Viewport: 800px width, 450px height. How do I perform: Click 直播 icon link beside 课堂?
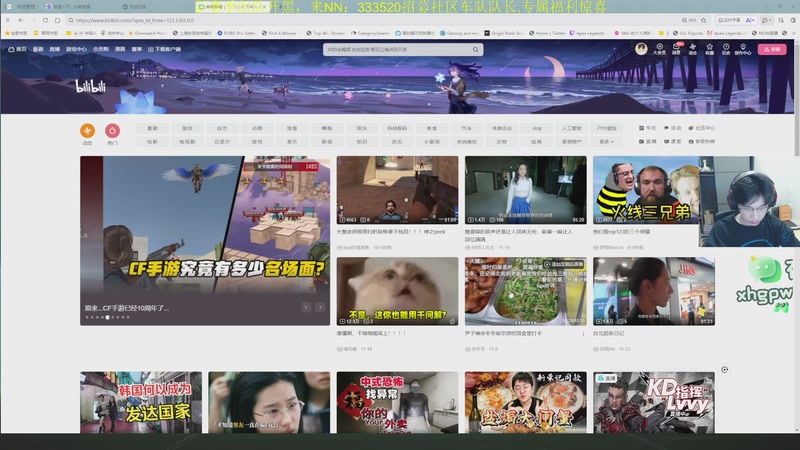pyautogui.click(x=648, y=141)
